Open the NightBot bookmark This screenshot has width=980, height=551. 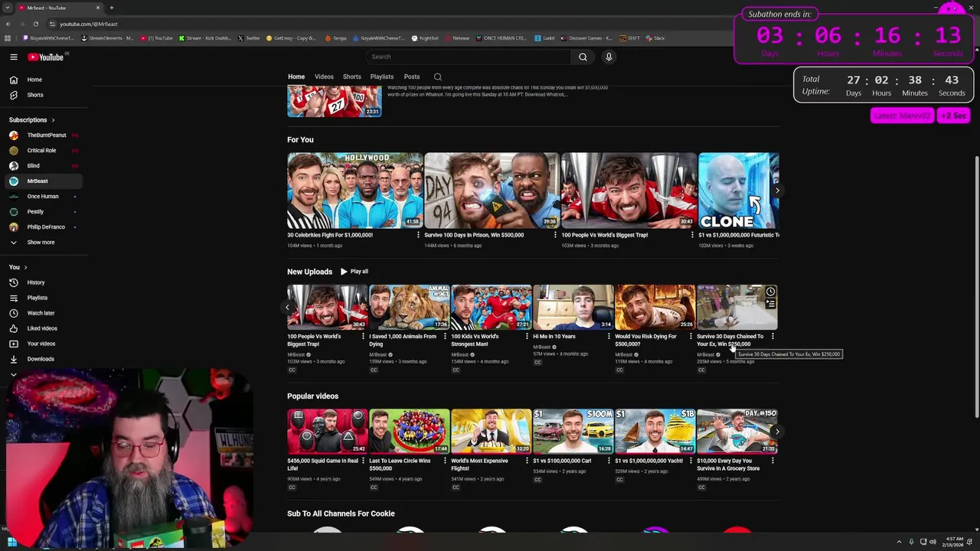tap(426, 38)
